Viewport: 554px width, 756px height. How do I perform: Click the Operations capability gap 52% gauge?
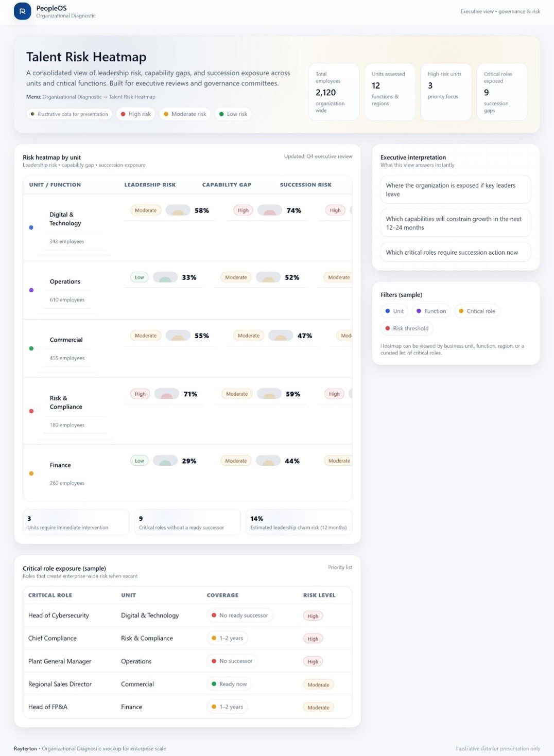pos(268,277)
